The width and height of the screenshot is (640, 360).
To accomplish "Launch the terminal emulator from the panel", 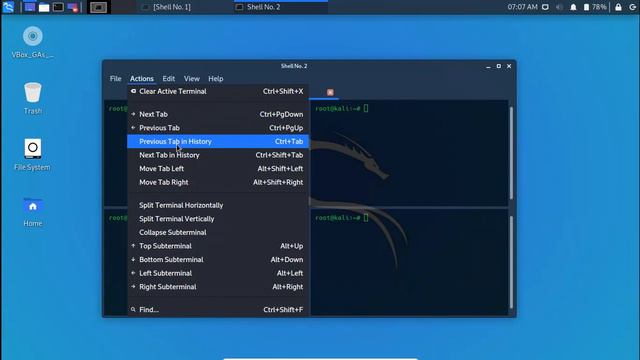I will [58, 7].
